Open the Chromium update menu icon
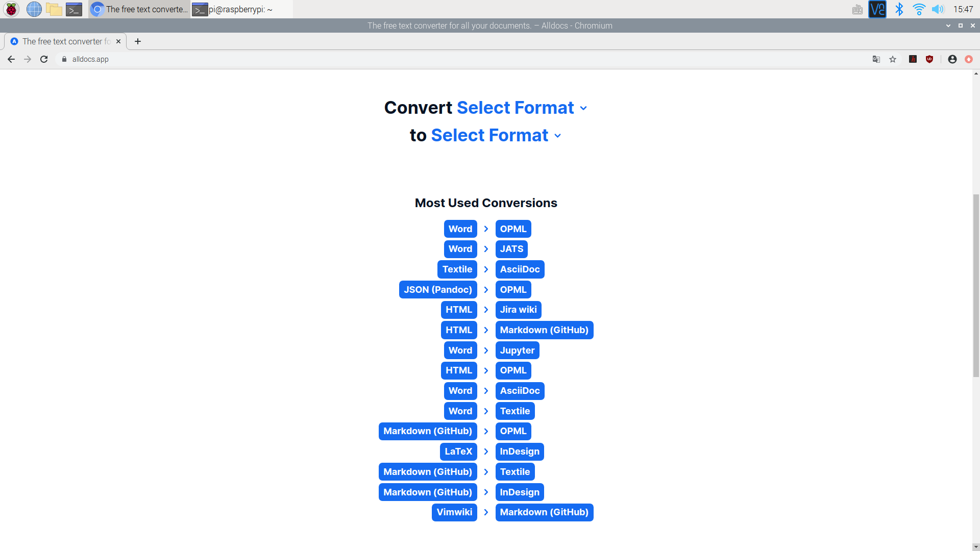Viewport: 980px width, 551px height. click(x=969, y=59)
